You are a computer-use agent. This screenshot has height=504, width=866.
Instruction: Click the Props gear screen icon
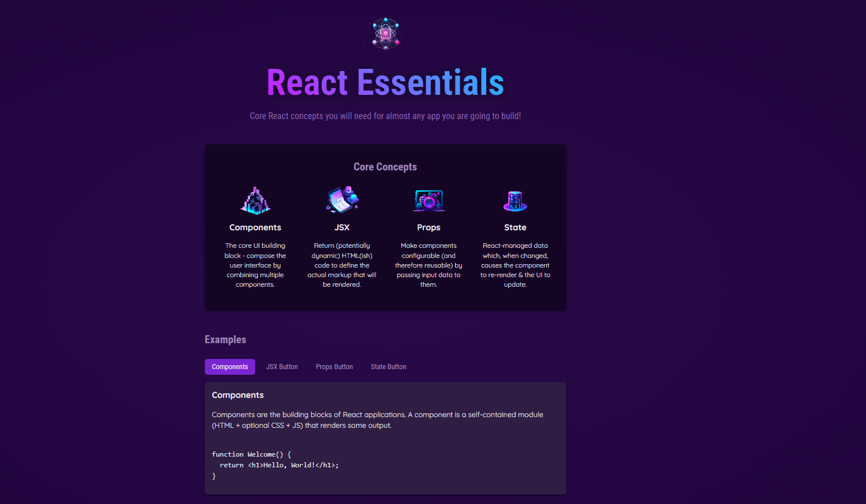coord(428,200)
